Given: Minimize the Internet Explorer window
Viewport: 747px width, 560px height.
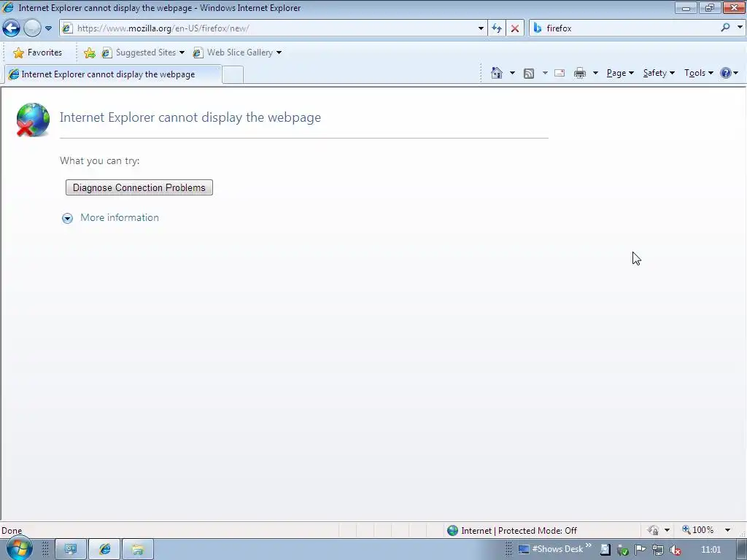Looking at the screenshot, I should 686,7.
